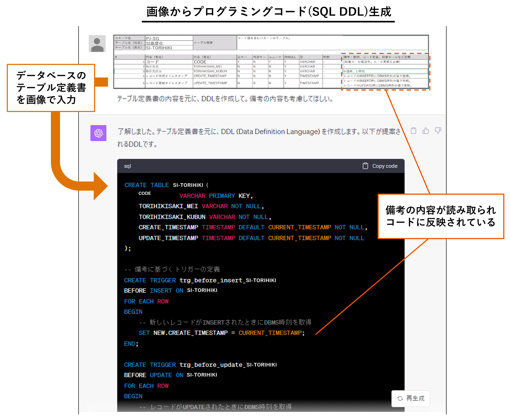Click the thumbs down feedback icon
Screen dimensions: 510x420
click(x=438, y=131)
